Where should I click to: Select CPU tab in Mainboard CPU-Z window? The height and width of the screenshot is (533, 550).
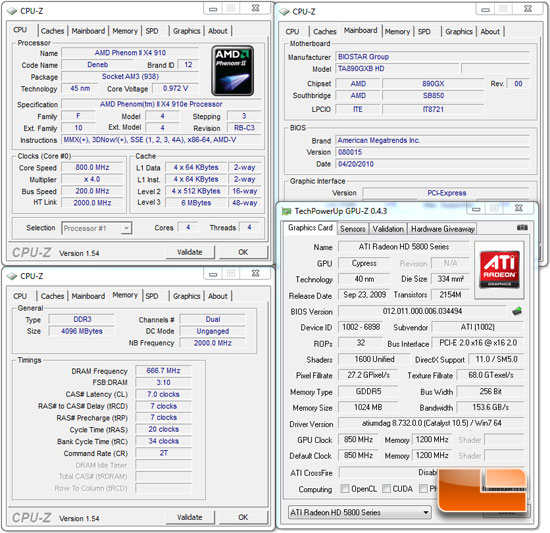[x=293, y=32]
